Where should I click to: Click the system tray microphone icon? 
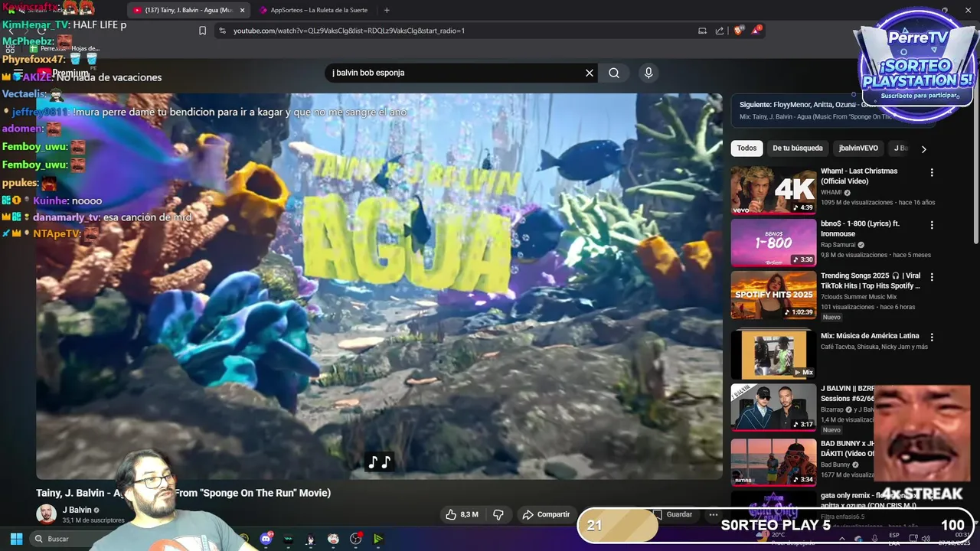coord(874,539)
